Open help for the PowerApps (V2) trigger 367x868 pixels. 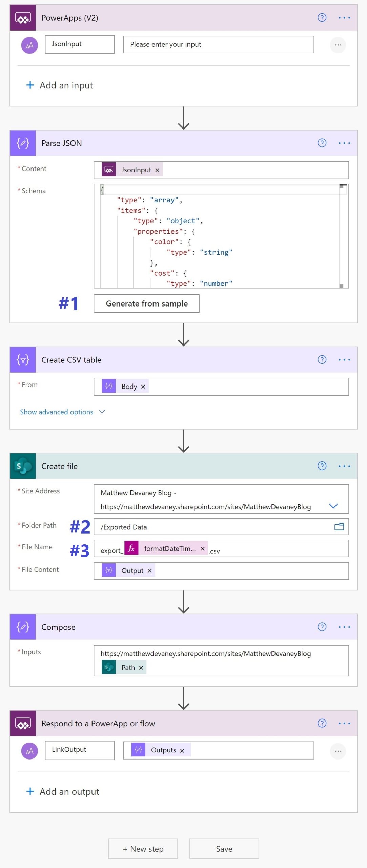pyautogui.click(x=322, y=18)
